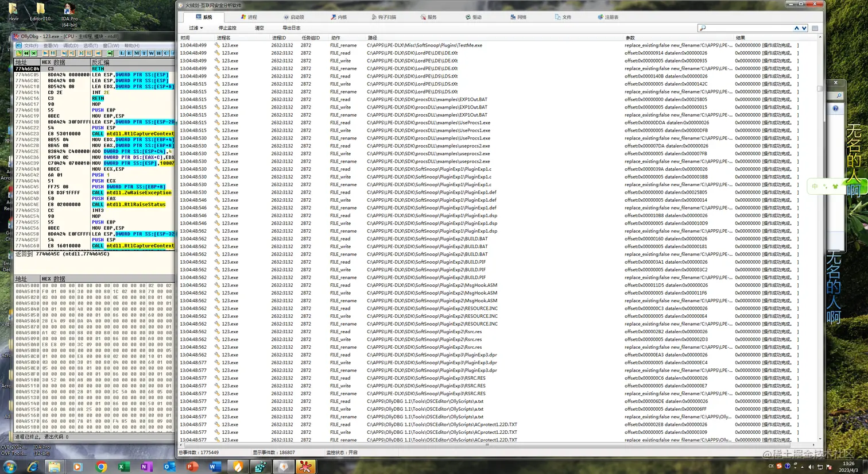Sort by 参数 column header
The width and height of the screenshot is (868, 474).
[x=678, y=37]
